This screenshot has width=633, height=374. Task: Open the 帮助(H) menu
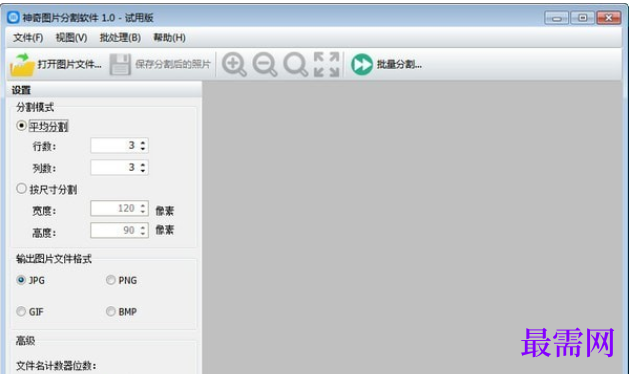169,38
